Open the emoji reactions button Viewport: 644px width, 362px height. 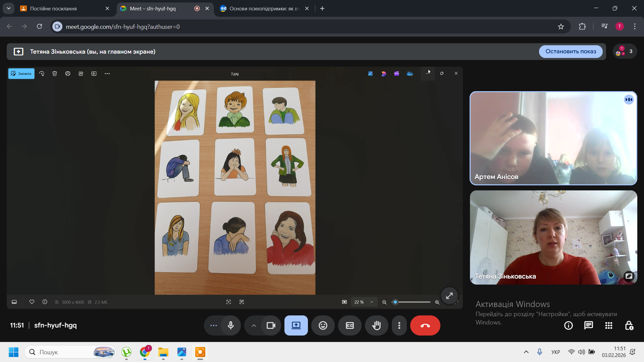323,325
